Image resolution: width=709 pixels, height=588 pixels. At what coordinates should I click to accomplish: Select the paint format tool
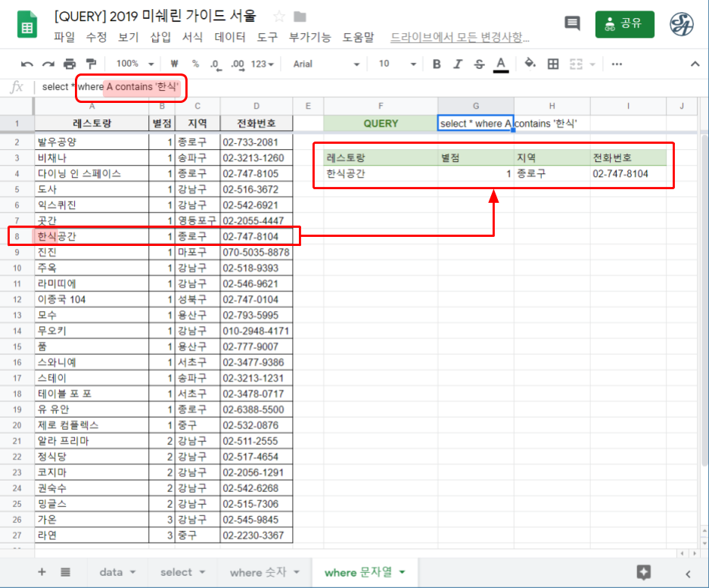pyautogui.click(x=91, y=64)
